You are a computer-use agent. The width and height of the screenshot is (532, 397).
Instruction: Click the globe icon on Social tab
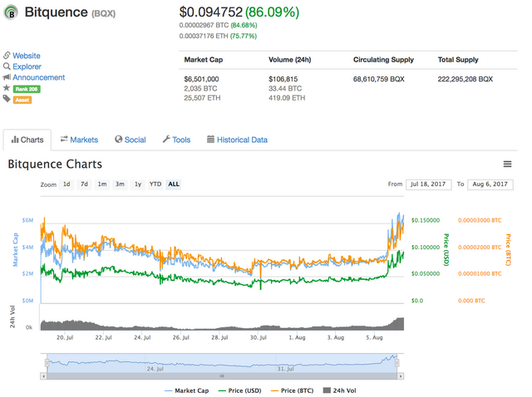point(118,139)
